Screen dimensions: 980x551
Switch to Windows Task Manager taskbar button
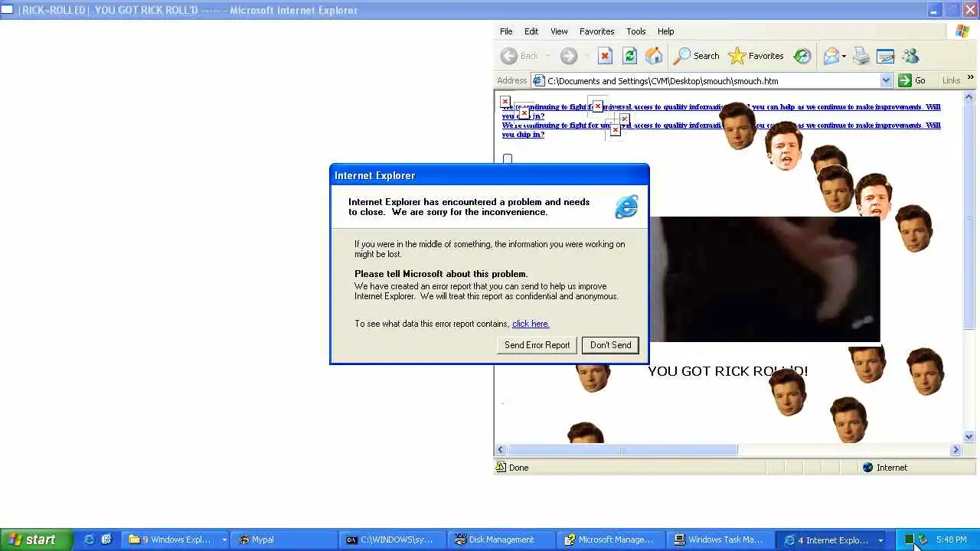(x=719, y=540)
